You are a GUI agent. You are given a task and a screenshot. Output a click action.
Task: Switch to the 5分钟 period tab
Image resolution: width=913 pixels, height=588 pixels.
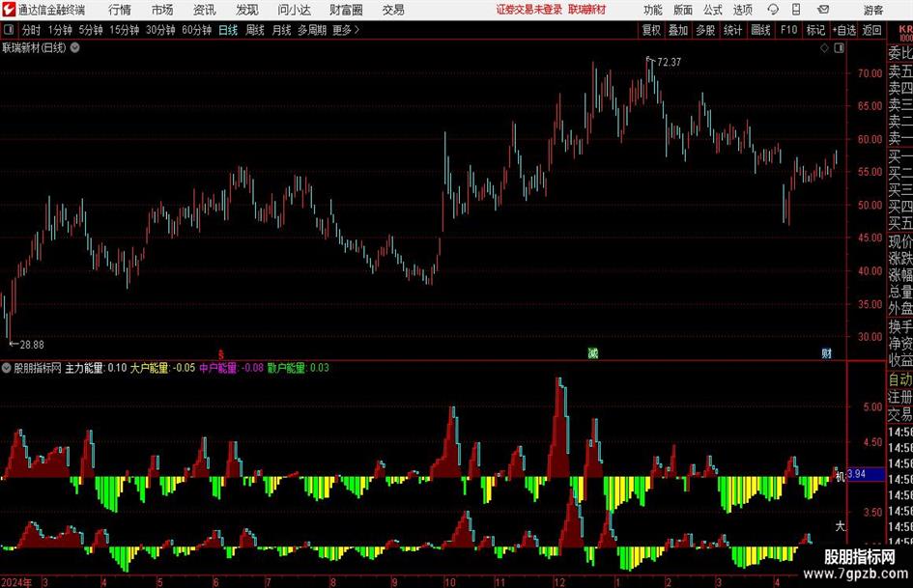92,30
